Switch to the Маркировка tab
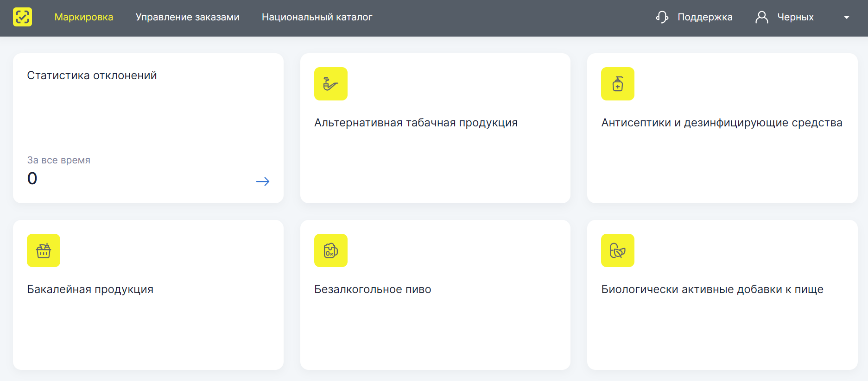Screen dimensions: 868x381 click(x=84, y=17)
